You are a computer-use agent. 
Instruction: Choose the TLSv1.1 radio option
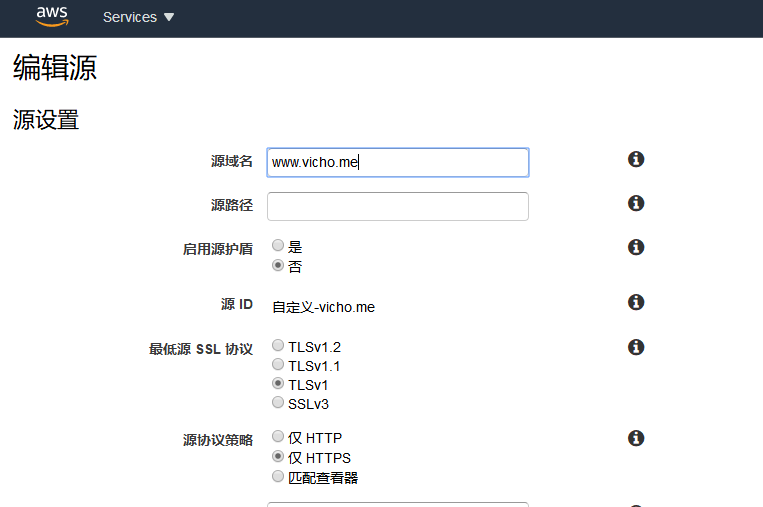[278, 365]
